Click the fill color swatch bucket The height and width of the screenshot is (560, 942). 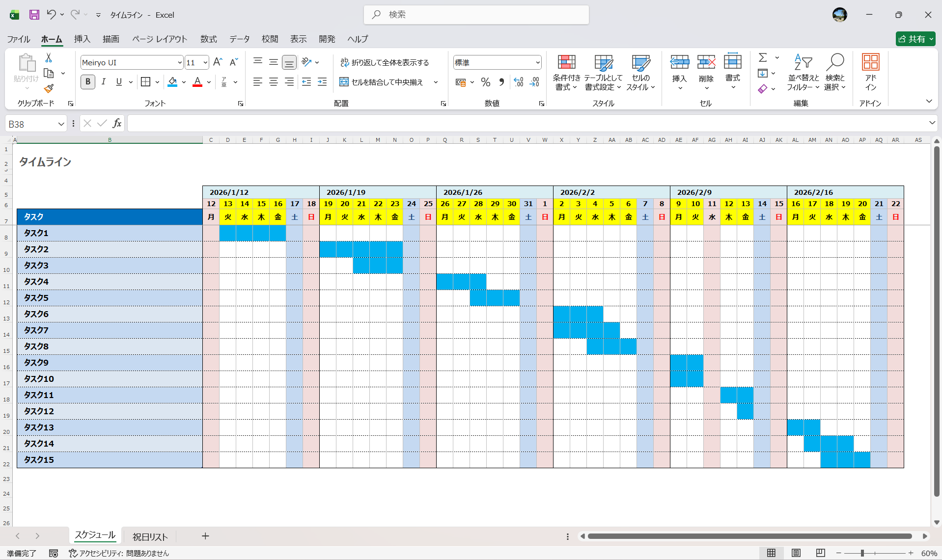[172, 82]
